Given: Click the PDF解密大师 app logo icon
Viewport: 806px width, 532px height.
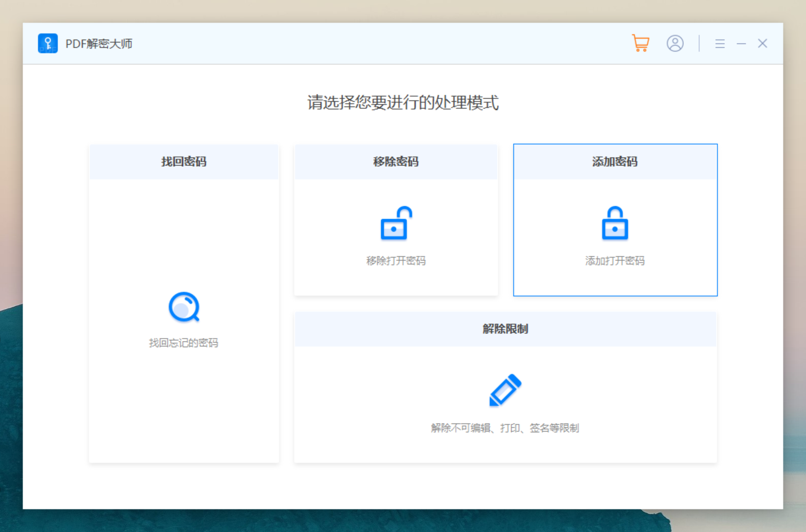Looking at the screenshot, I should click(48, 44).
